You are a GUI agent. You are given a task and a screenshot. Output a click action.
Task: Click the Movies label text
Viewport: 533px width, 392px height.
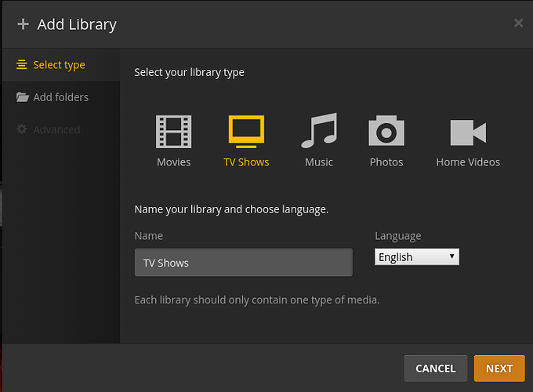pyautogui.click(x=173, y=162)
